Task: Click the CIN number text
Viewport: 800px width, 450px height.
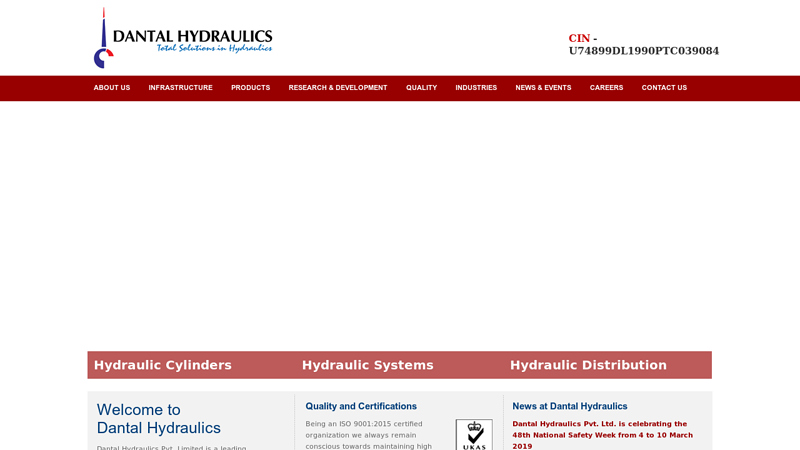Action: (643, 44)
